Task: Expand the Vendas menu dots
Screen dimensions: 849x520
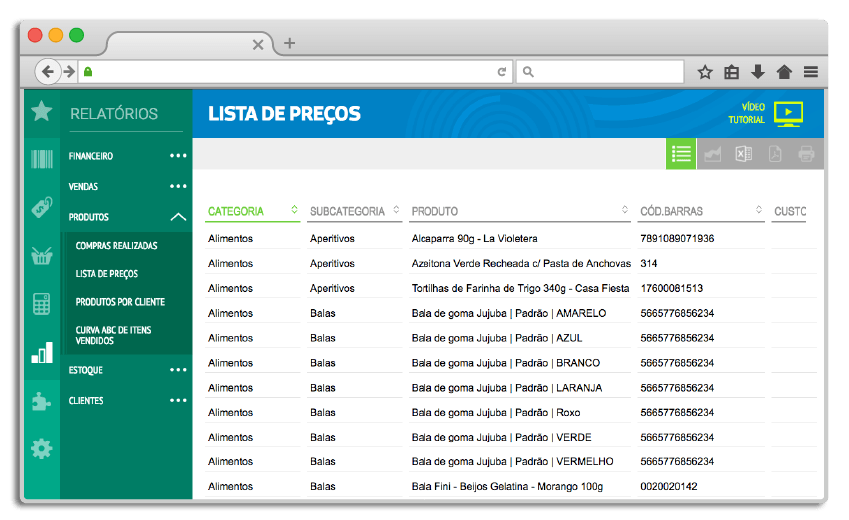Action: pyautogui.click(x=178, y=186)
